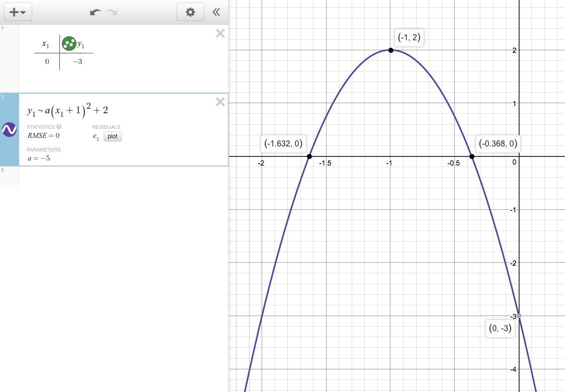Image resolution: width=565 pixels, height=392 pixels.
Task: Click the vertex point at (-1, 2)
Action: 390,50
